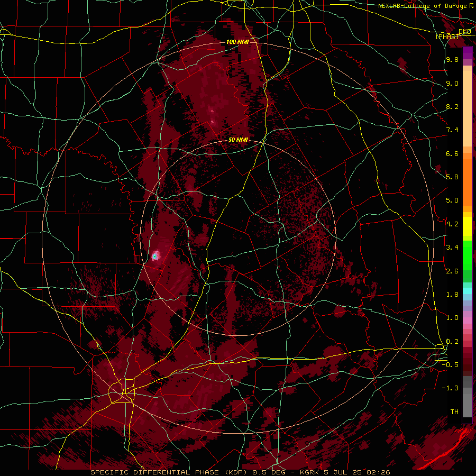476x476 pixels.
Task: Click the 1.8 color scale value
Action: [452, 295]
